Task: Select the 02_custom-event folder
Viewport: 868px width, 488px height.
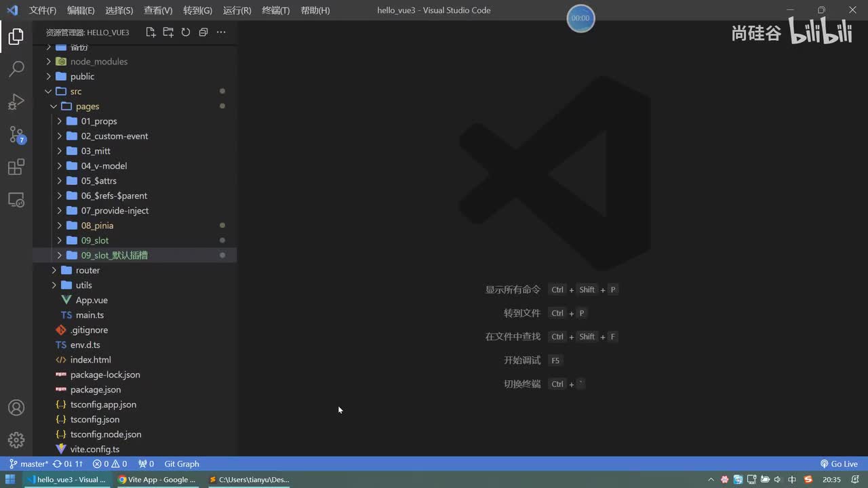Action: pyautogui.click(x=134, y=136)
